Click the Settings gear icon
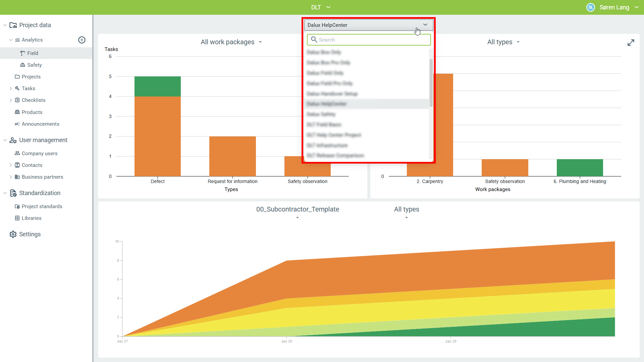This screenshot has height=362, width=644. 13,234
